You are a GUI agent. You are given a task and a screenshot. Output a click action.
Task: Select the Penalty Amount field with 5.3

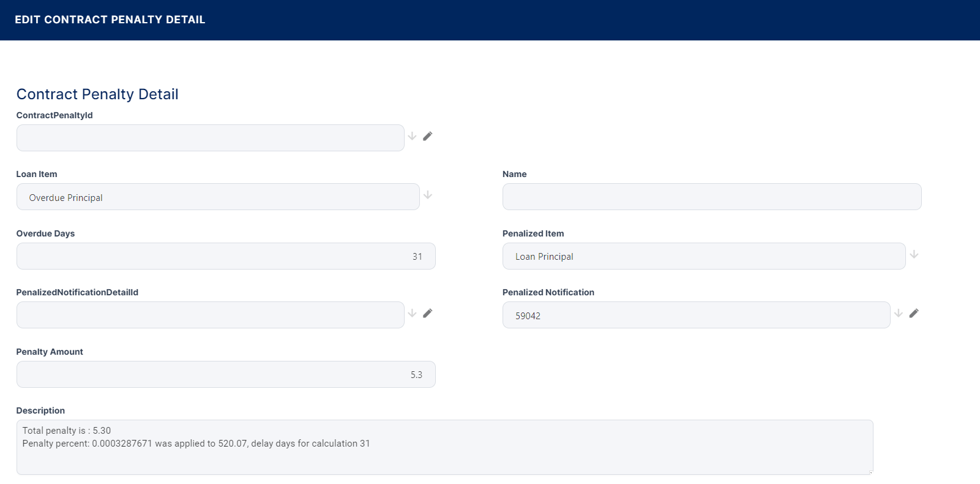pyautogui.click(x=225, y=374)
